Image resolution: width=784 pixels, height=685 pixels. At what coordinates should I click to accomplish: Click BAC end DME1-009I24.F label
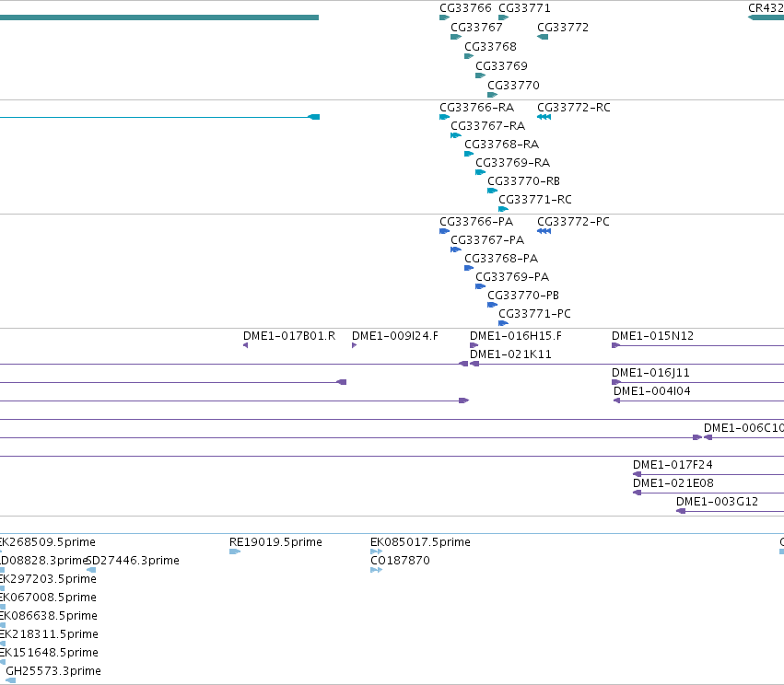pos(395,336)
